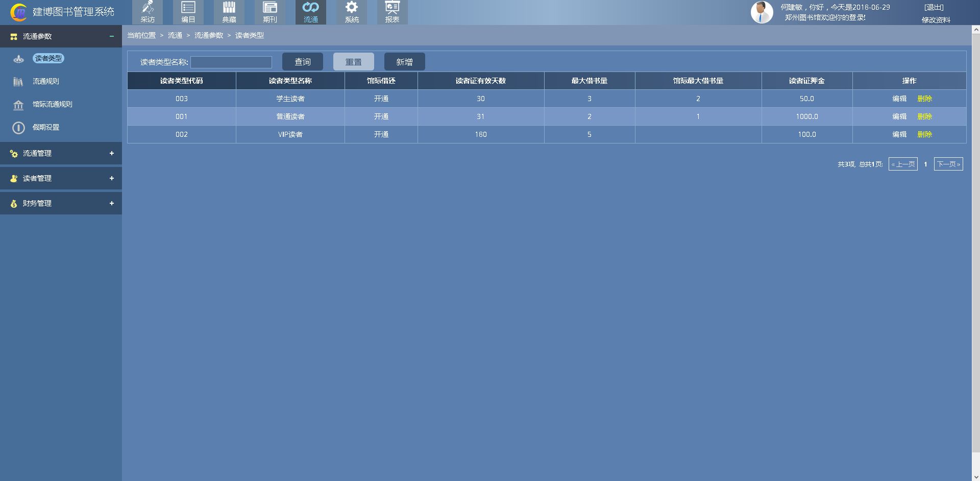980x481 pixels.
Task: Click the 查询 search button
Action: (x=302, y=62)
